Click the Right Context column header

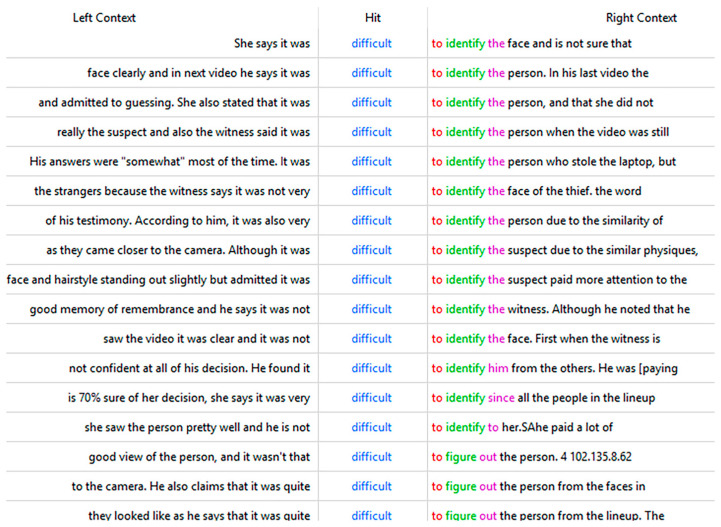[641, 18]
